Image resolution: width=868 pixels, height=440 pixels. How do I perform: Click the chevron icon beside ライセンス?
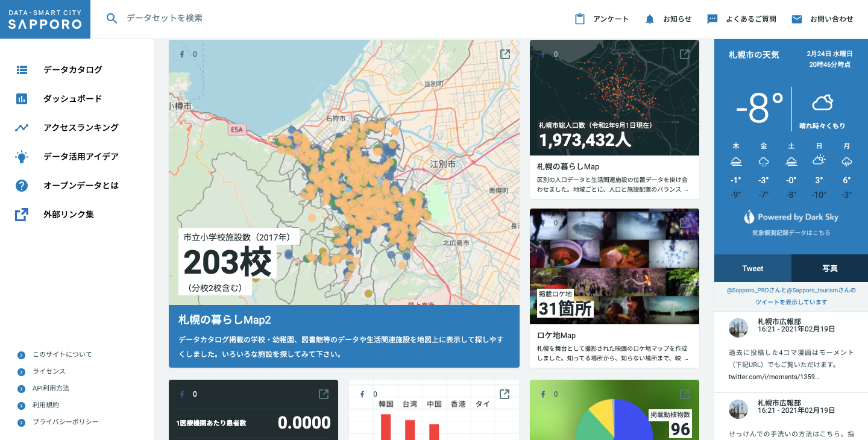[22, 372]
